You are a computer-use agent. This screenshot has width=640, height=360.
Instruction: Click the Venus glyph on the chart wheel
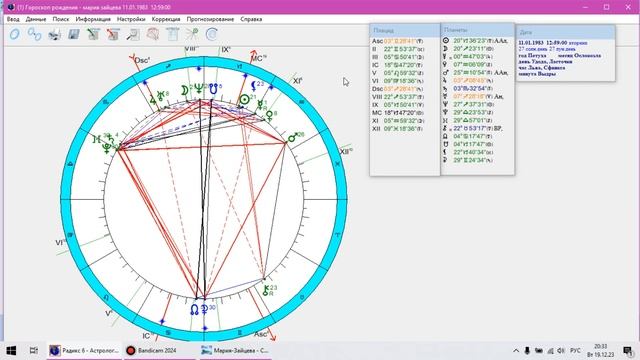[x=269, y=116]
